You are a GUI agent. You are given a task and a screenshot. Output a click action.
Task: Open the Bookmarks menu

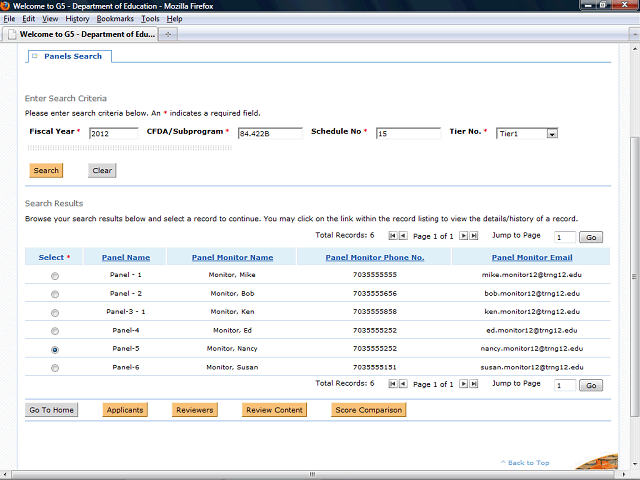(115, 19)
